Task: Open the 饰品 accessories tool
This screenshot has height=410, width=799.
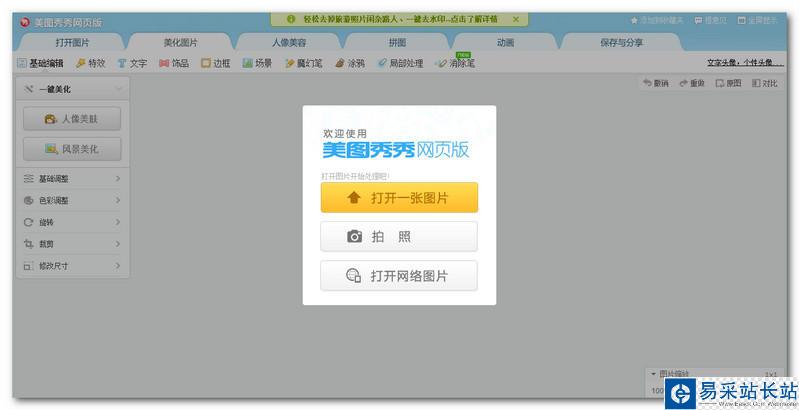Action: [174, 63]
